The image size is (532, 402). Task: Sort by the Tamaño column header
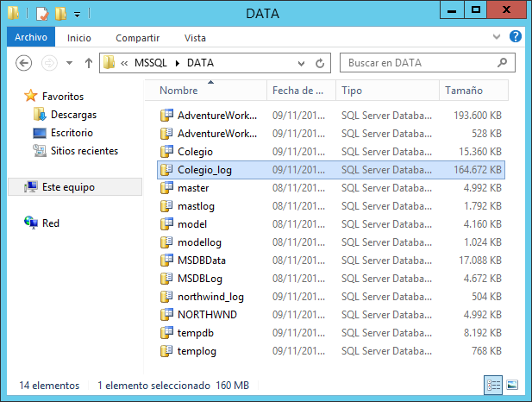[x=473, y=91]
